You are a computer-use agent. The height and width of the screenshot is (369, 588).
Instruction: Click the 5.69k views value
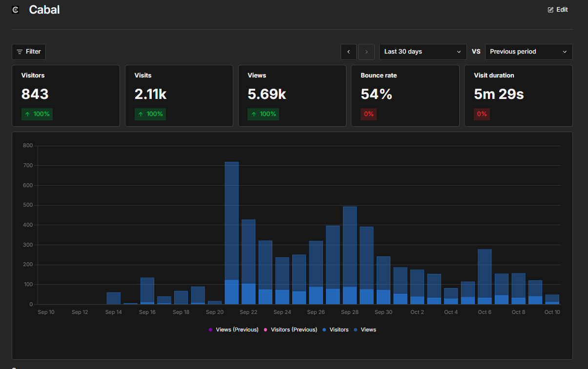[267, 94]
